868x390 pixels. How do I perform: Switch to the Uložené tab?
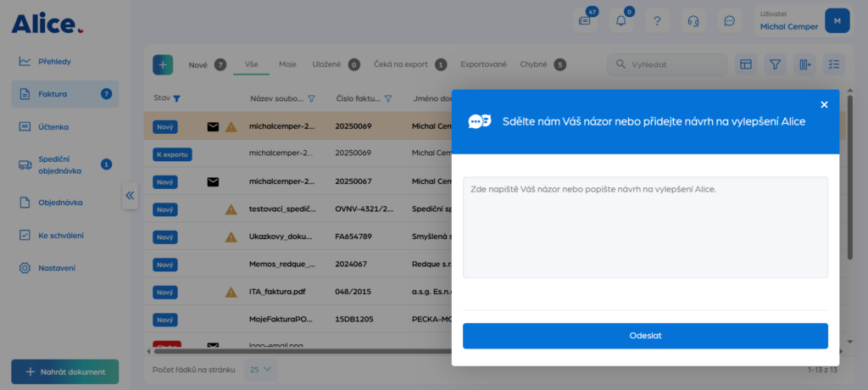click(336, 64)
